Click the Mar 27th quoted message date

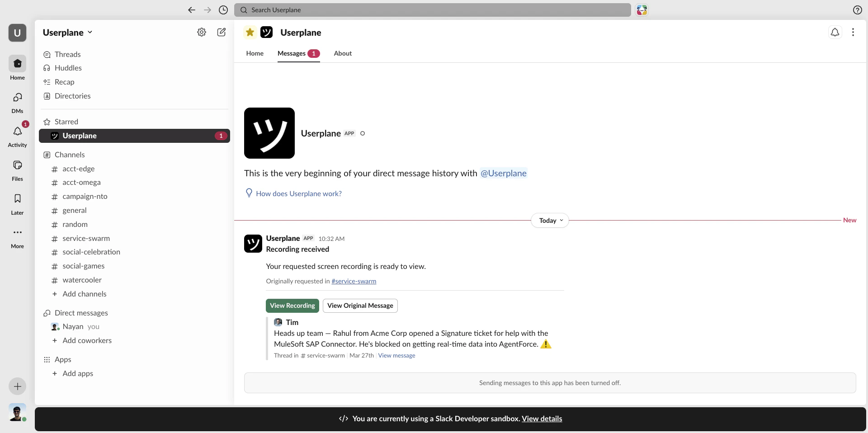tap(362, 356)
